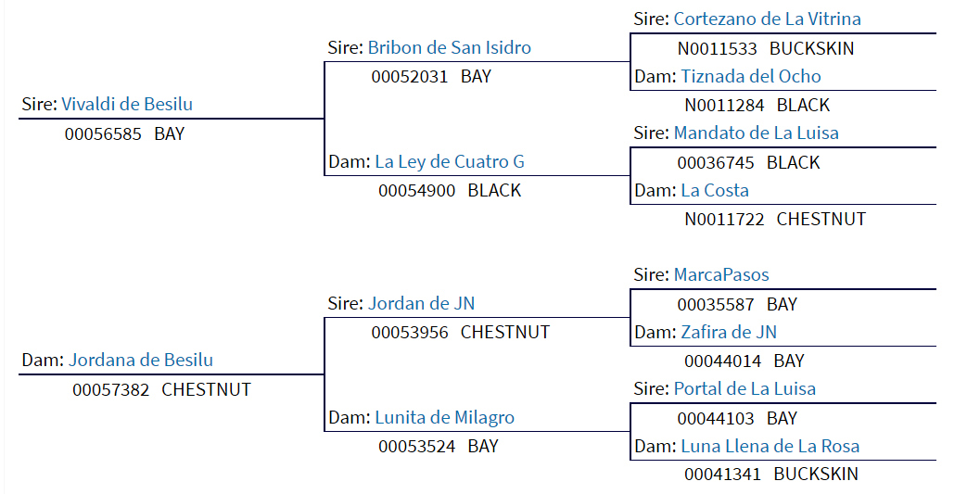The width and height of the screenshot is (980, 494).
Task: Click registration number 00056585 under Vivaldi
Action: pyautogui.click(x=103, y=134)
